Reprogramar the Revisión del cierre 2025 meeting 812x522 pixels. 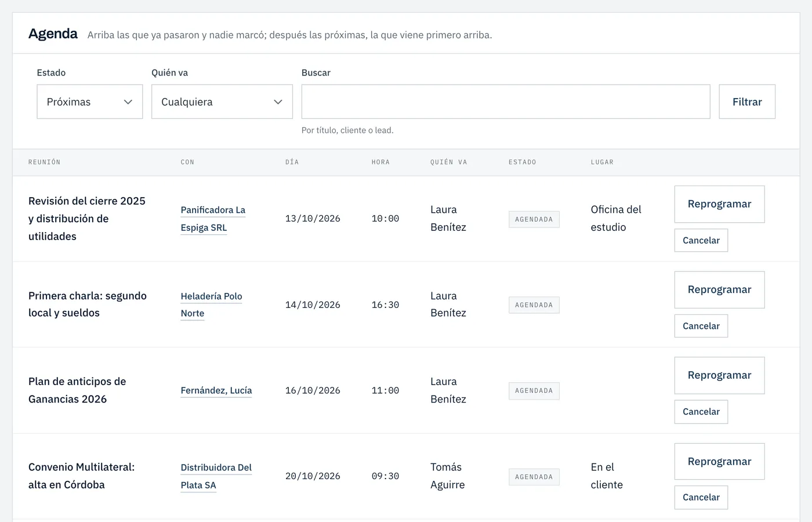719,204
